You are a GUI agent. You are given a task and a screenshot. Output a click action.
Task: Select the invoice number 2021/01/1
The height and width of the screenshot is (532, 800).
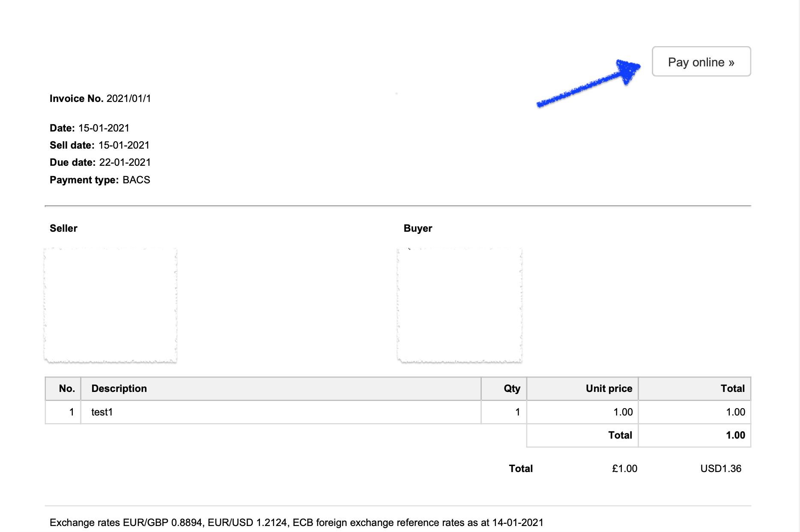click(x=130, y=98)
